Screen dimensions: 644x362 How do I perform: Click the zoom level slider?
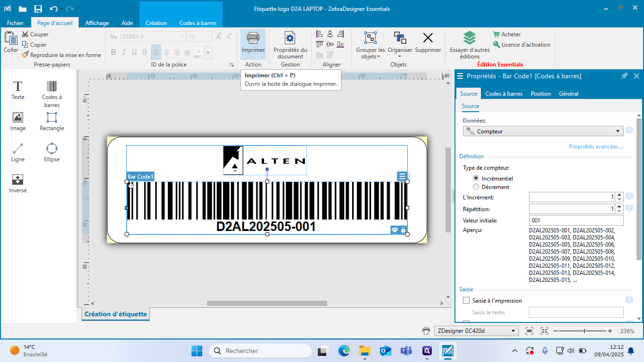[x=585, y=331]
